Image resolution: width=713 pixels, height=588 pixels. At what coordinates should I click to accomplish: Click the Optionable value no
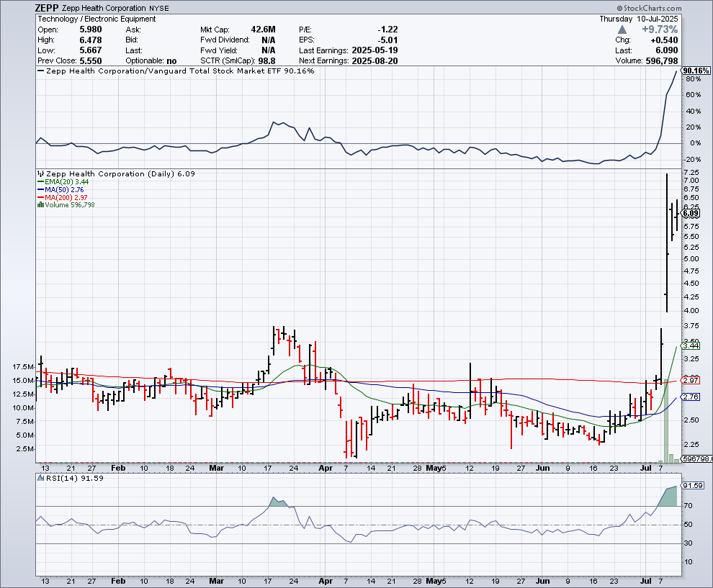tap(171, 61)
